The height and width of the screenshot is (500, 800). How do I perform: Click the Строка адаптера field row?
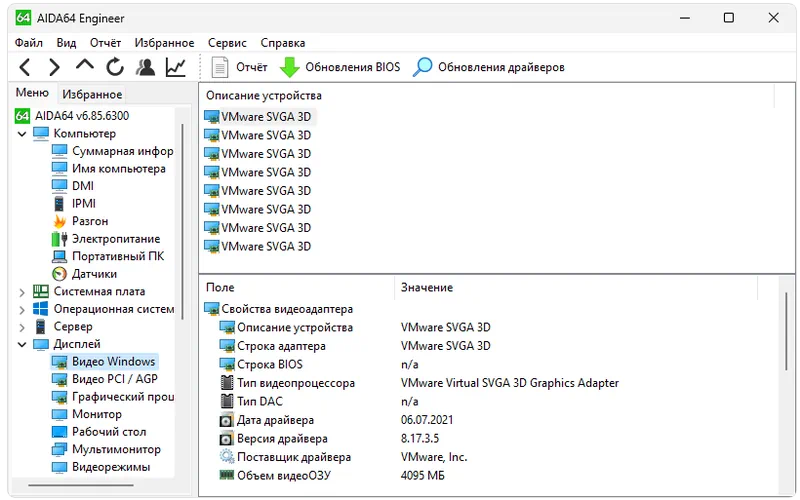coord(355,346)
